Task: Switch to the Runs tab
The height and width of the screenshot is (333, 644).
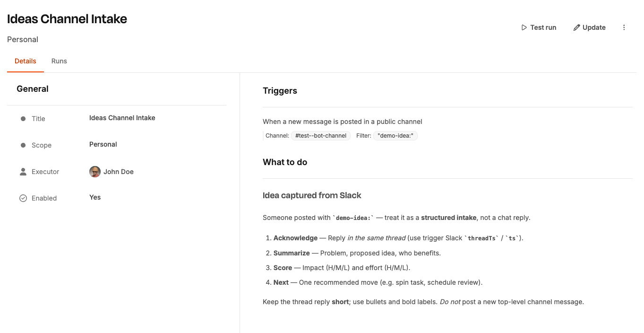Action: (59, 61)
